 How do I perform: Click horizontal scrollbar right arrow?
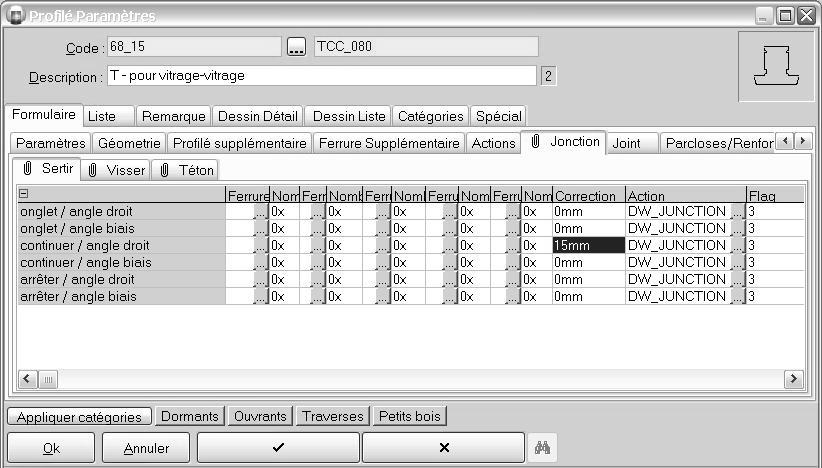[x=794, y=379]
